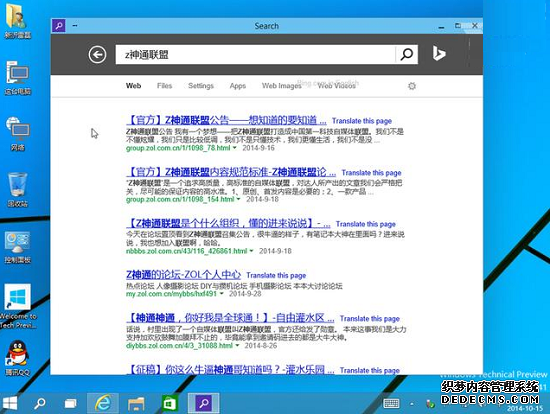The width and height of the screenshot is (550, 414).
Task: Click URL text group.zol.com.cn/1/1098_78.html
Action: (x=178, y=148)
